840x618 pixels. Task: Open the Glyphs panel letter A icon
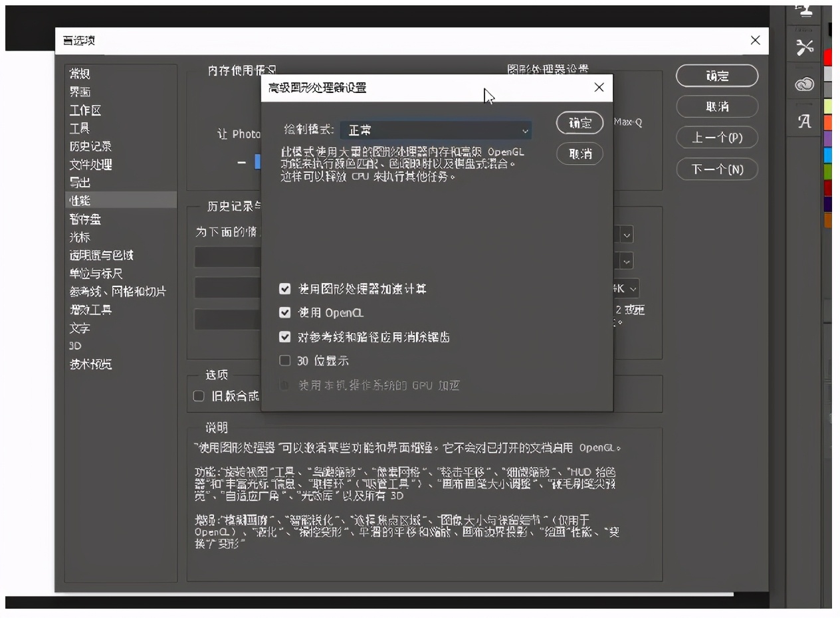pyautogui.click(x=805, y=122)
